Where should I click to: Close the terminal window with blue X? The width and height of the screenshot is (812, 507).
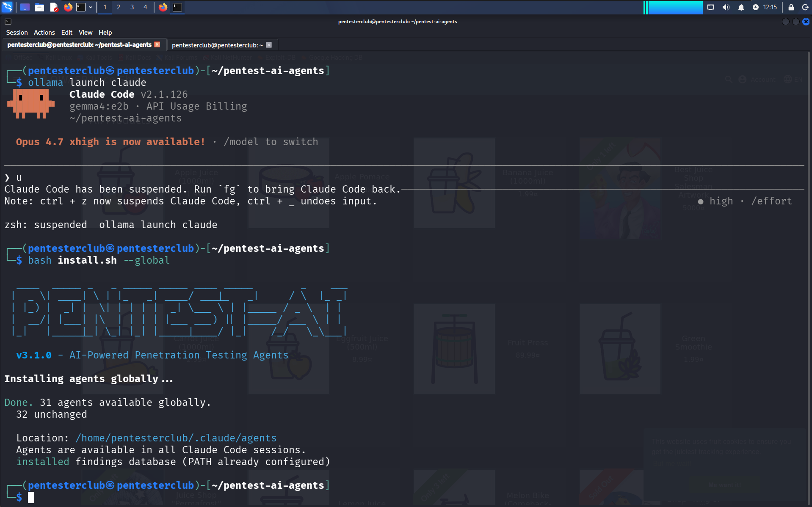pyautogui.click(x=806, y=22)
